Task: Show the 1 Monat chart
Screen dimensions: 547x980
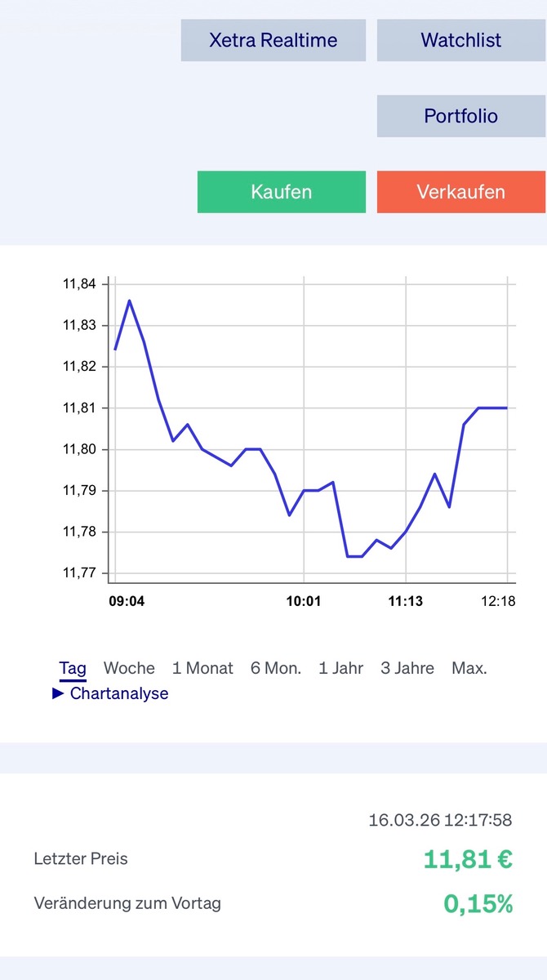Action: pyautogui.click(x=202, y=668)
